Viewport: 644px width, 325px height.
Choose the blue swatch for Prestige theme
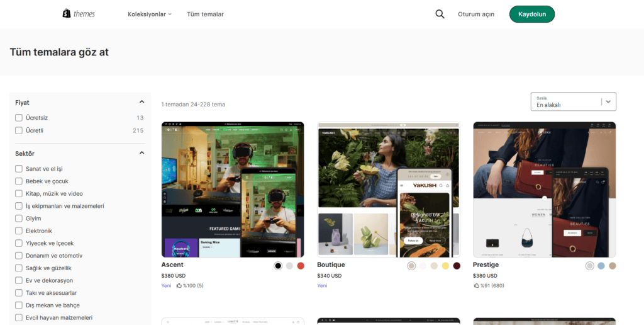[x=601, y=266]
